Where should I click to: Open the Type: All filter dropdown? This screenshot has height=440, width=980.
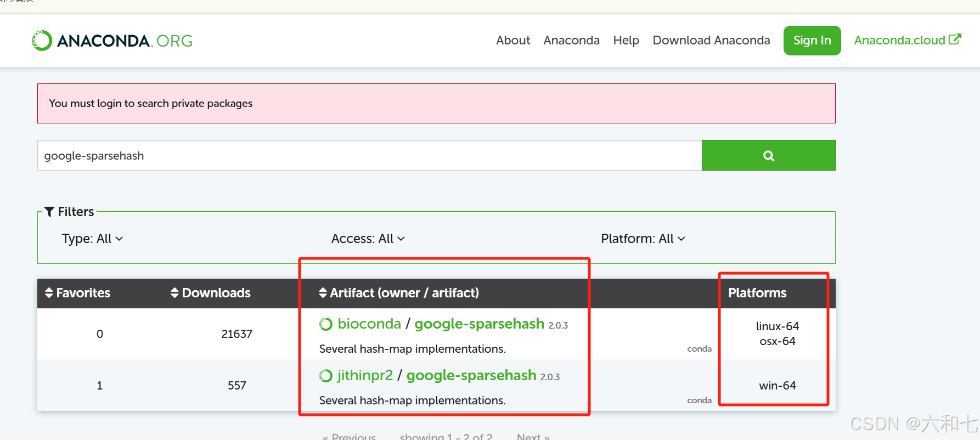click(x=92, y=239)
